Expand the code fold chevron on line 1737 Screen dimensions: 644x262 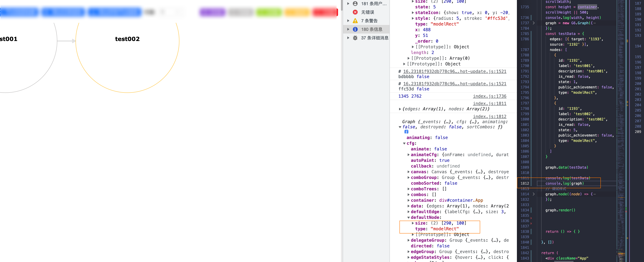coord(534,23)
